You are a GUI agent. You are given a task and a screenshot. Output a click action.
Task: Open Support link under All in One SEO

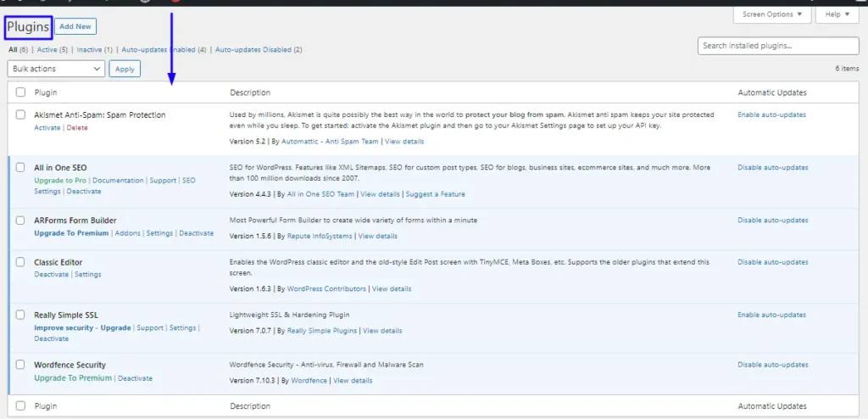point(163,181)
